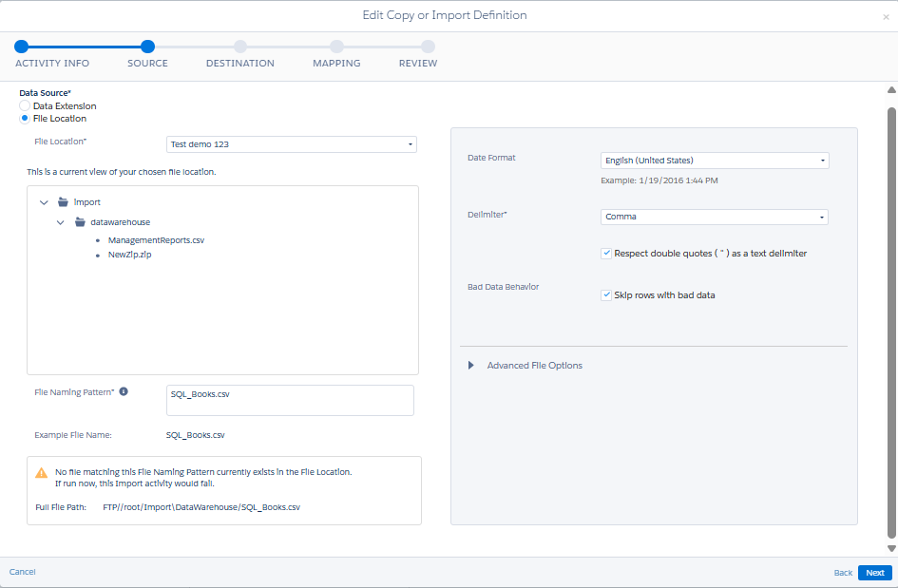Collapse the Import folder chevron

(45, 202)
